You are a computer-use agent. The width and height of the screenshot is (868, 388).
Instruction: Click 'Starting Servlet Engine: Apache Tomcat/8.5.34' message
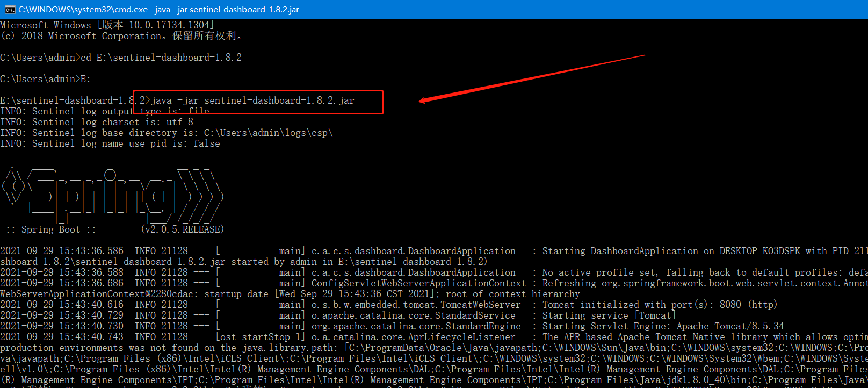[663, 326]
